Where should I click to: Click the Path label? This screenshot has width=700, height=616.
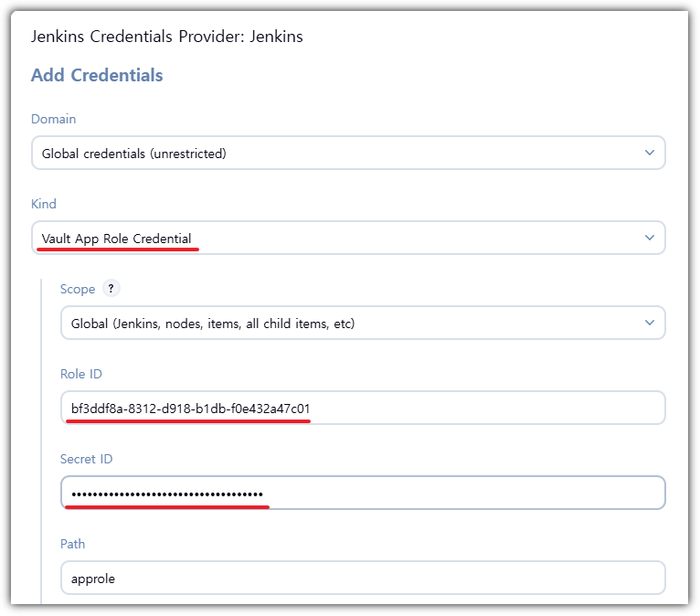(x=73, y=544)
